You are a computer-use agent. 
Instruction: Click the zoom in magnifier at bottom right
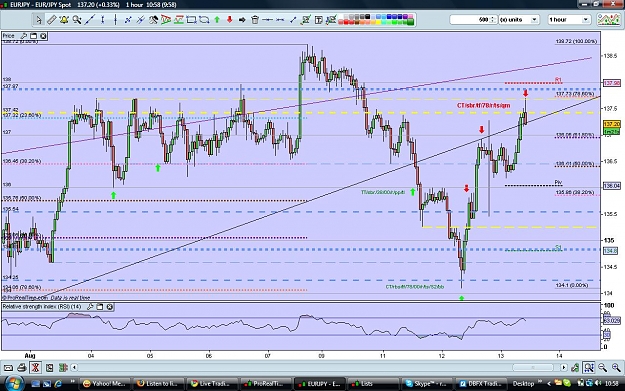click(616, 367)
